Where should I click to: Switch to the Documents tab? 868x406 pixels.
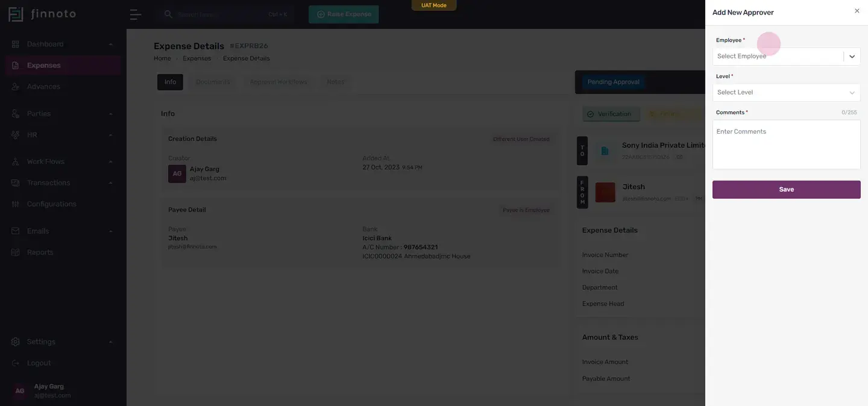(x=213, y=82)
